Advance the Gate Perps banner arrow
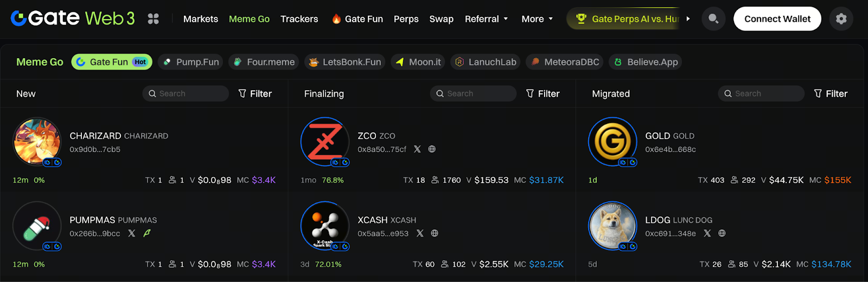868x282 pixels. click(688, 19)
